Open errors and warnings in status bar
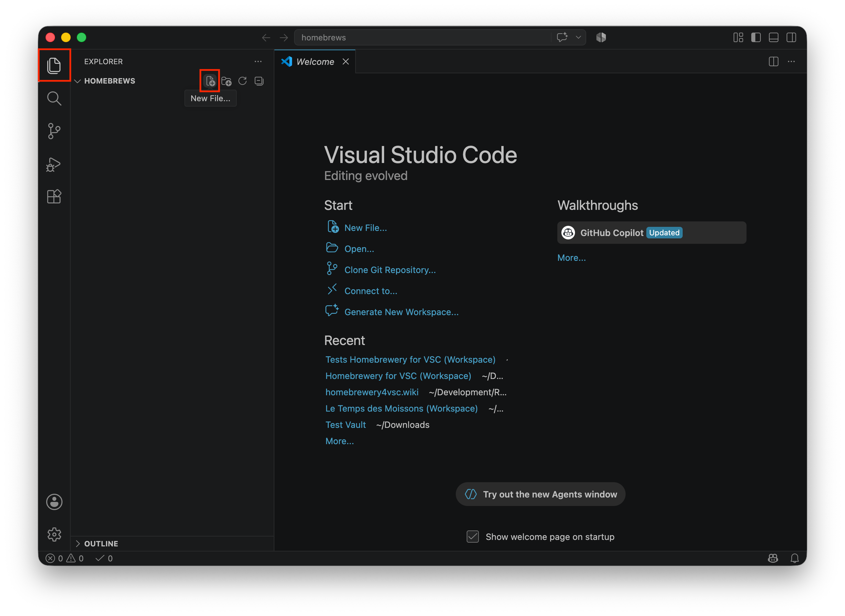Image resolution: width=845 pixels, height=616 pixels. (x=64, y=558)
